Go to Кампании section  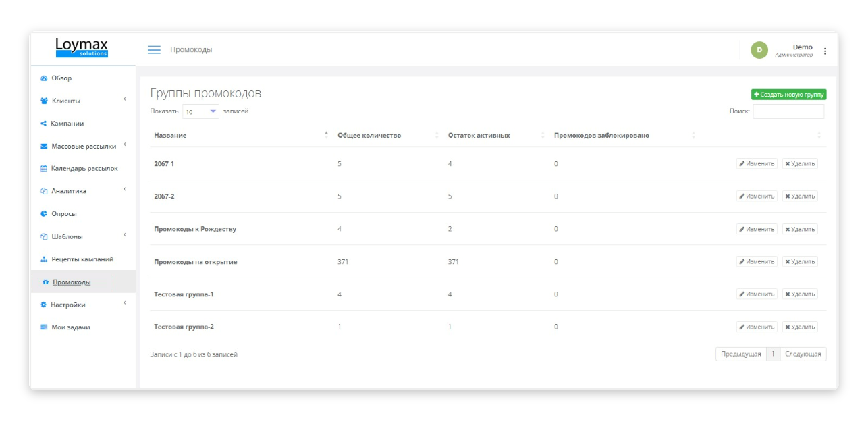pyautogui.click(x=67, y=124)
